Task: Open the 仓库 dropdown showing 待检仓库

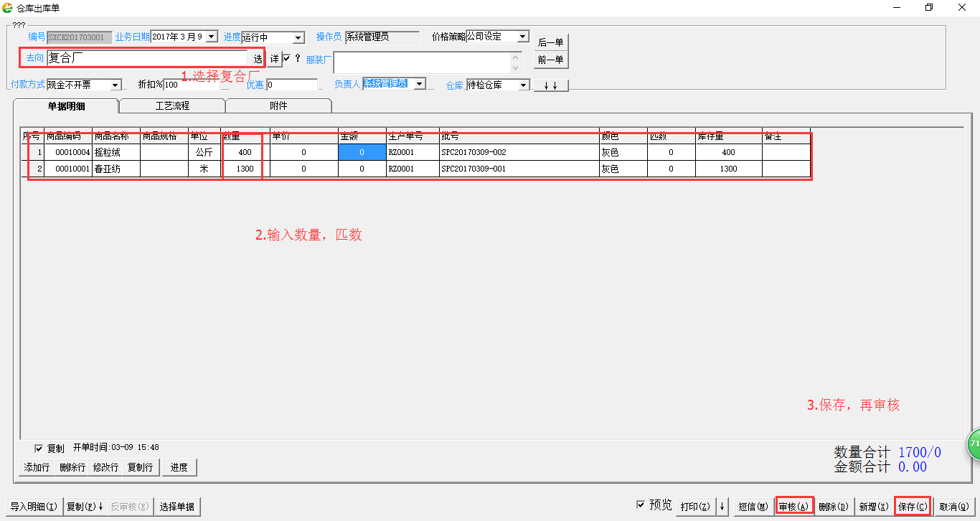Action: click(524, 85)
